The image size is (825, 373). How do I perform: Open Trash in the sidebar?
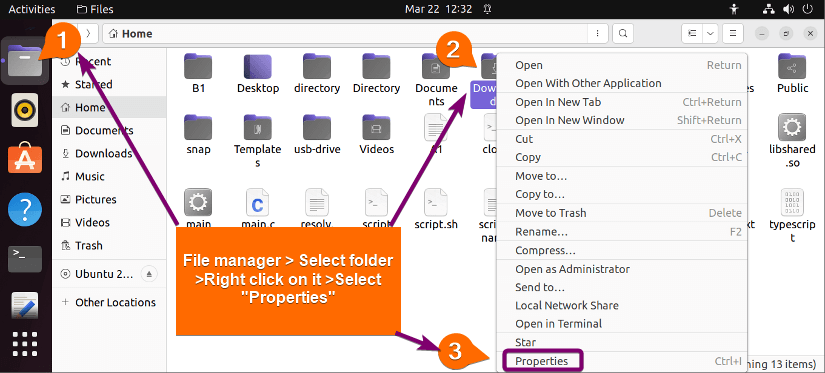(110, 246)
